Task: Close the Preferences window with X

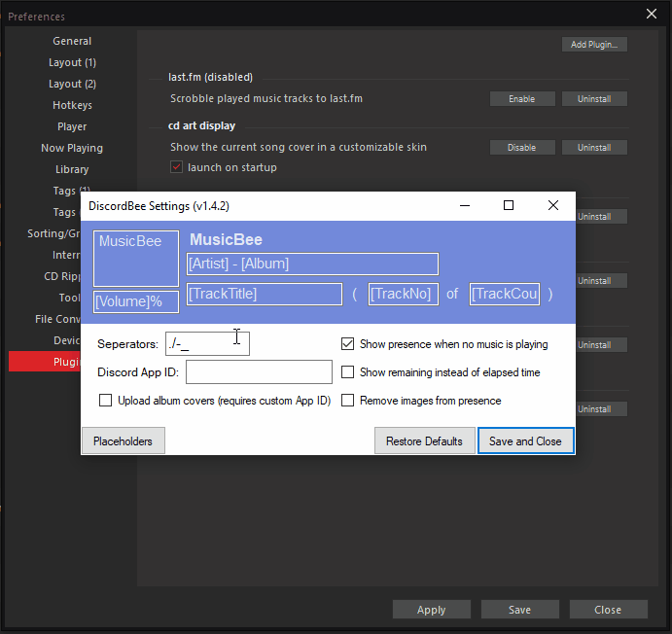Action: pos(652,15)
